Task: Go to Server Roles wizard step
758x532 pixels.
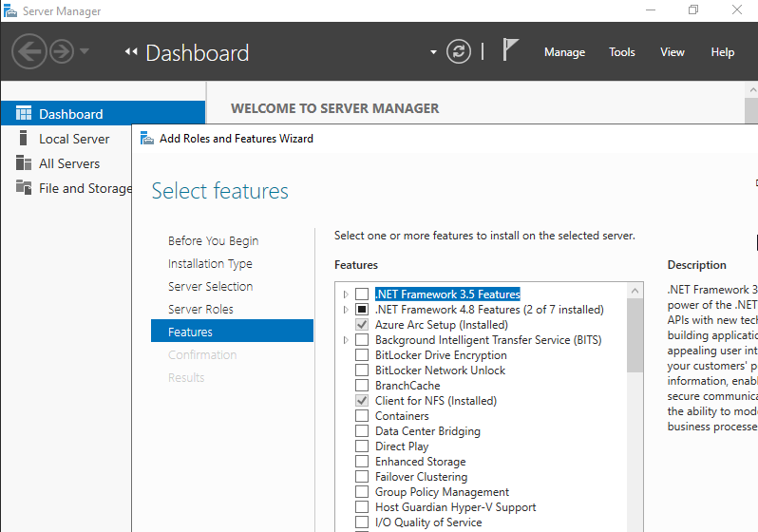Action: point(200,309)
